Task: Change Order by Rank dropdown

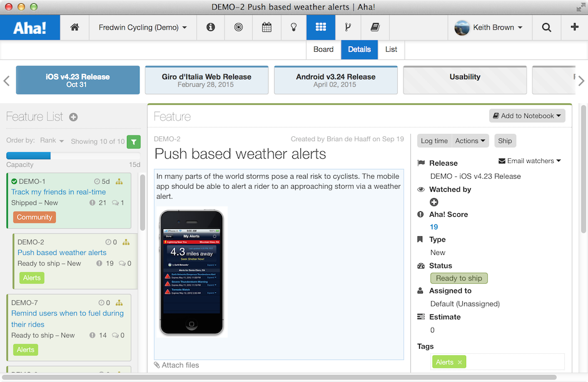Action: [52, 141]
